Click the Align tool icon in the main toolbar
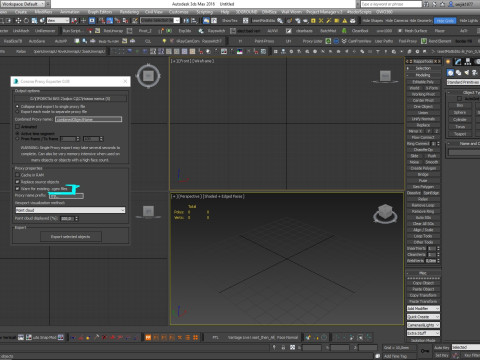480x360 pixels. coord(194,21)
